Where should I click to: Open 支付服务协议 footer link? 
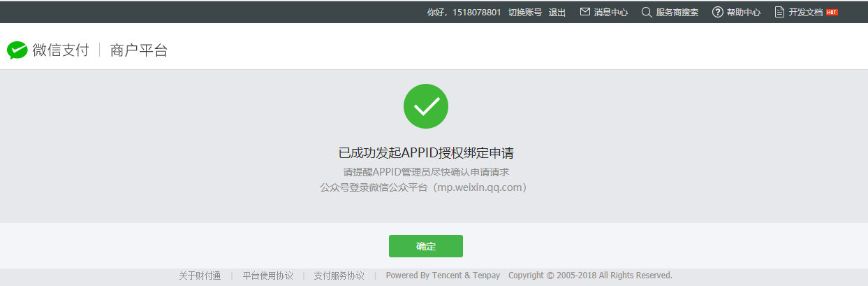339,276
